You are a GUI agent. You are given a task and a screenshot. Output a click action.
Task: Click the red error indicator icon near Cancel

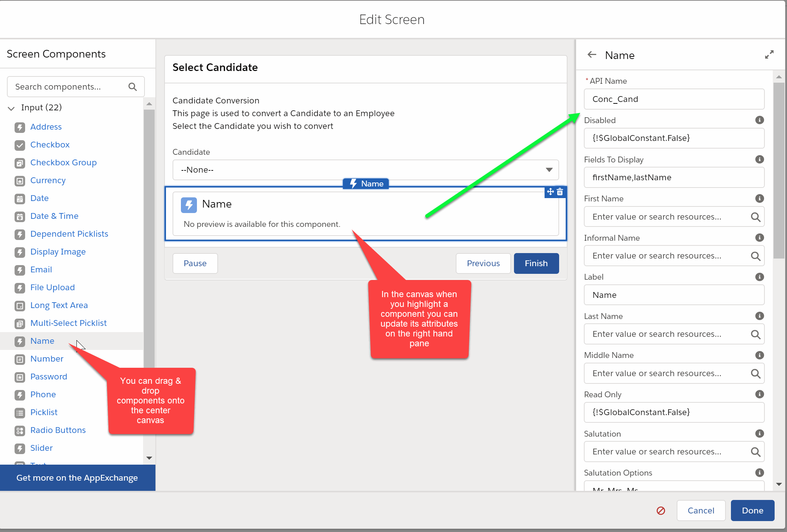click(661, 511)
